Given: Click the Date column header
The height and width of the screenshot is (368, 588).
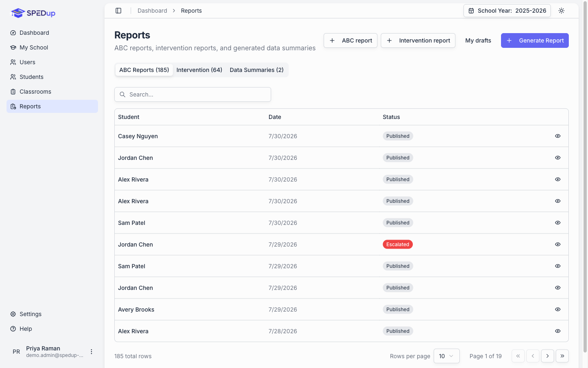Looking at the screenshot, I should click(x=275, y=117).
